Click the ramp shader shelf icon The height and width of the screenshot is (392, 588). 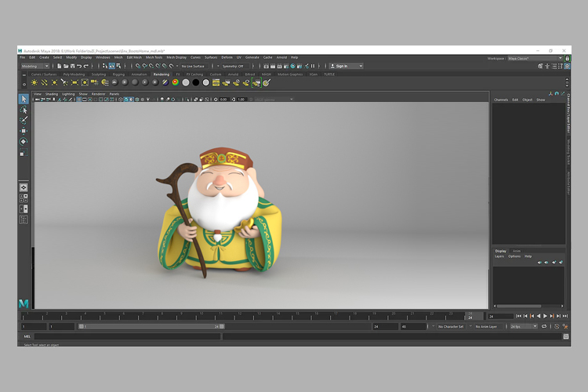[x=176, y=83]
